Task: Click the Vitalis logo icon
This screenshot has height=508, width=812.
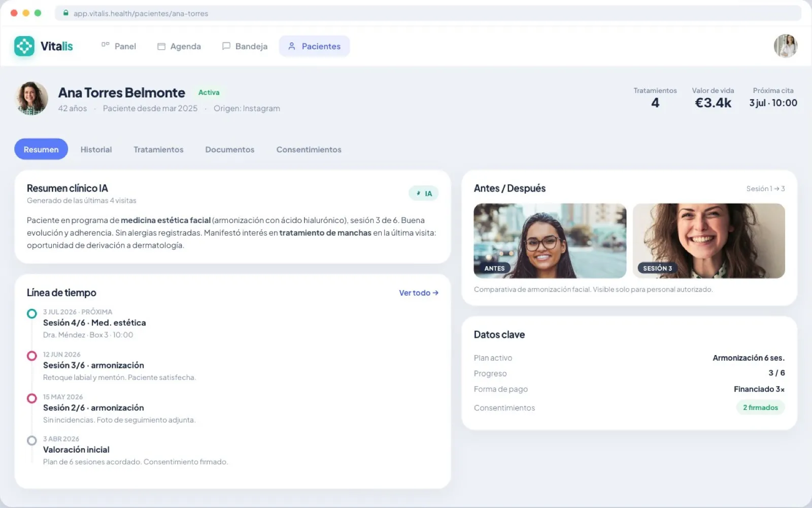Action: [x=24, y=46]
